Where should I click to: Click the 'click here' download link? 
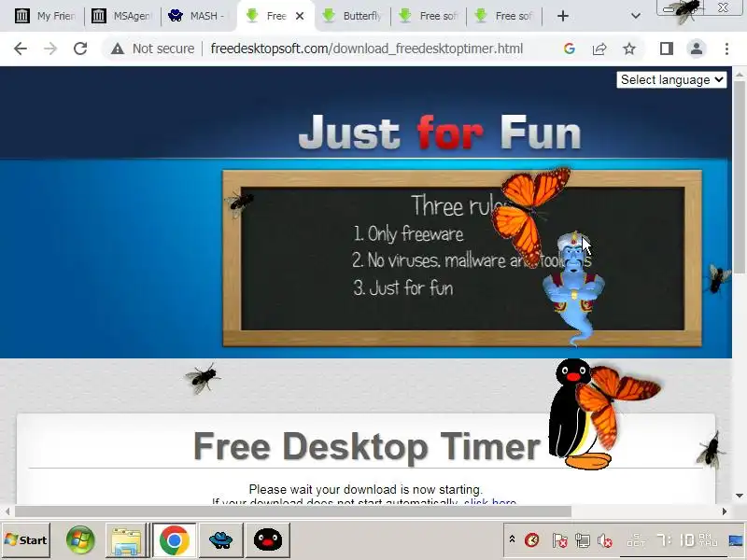point(489,501)
